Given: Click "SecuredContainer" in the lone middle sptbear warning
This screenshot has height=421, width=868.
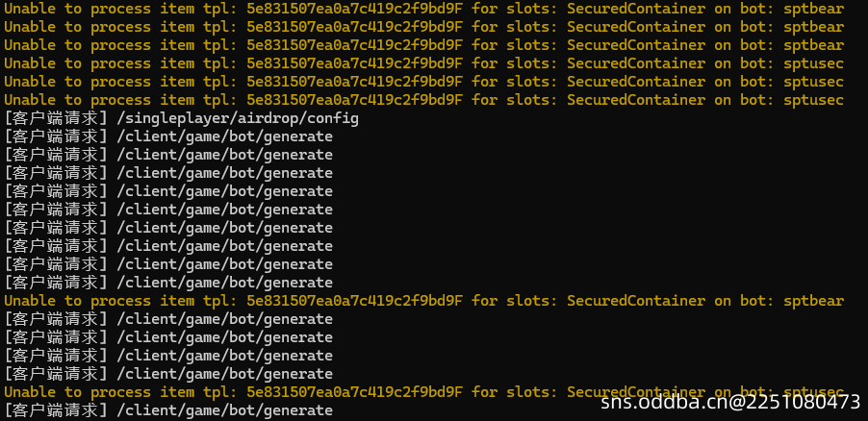Looking at the screenshot, I should point(635,301).
